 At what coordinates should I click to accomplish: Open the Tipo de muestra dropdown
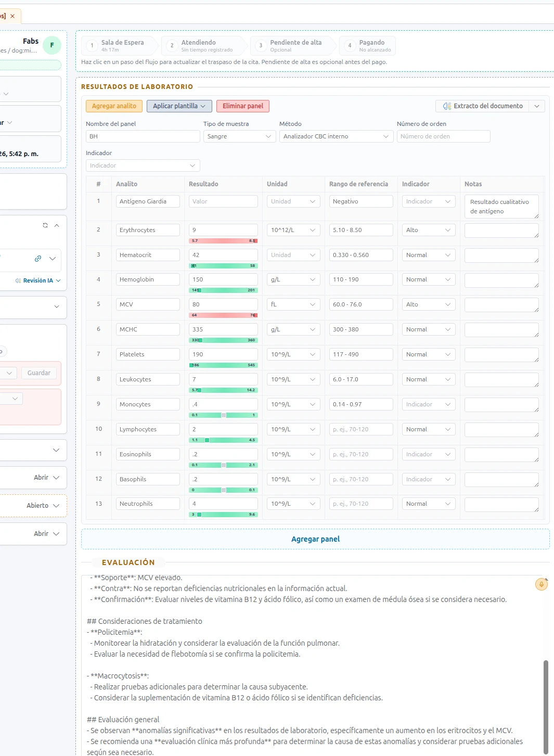[x=239, y=136]
